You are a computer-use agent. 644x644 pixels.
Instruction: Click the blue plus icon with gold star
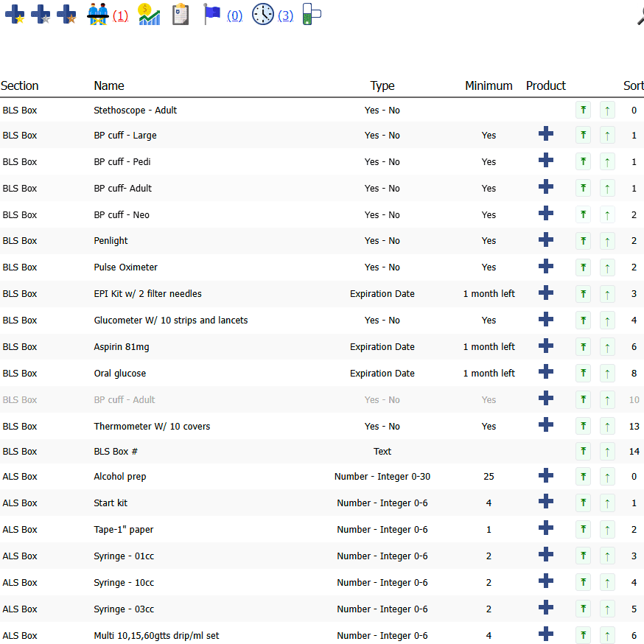(x=15, y=15)
